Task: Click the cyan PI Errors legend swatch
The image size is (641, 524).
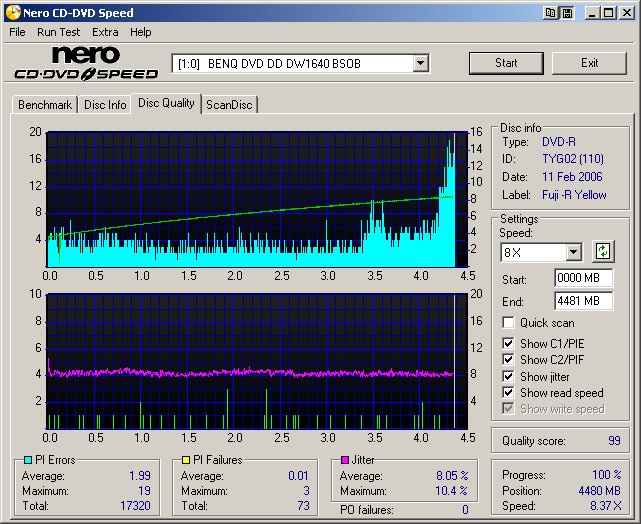Action: pos(28,460)
